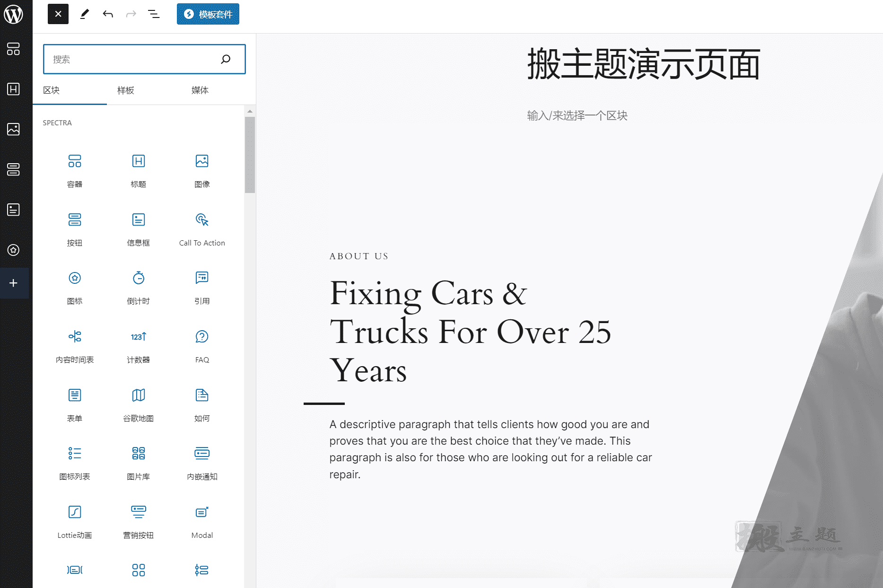Click the block search input field
The image size is (883, 588).
[144, 59]
